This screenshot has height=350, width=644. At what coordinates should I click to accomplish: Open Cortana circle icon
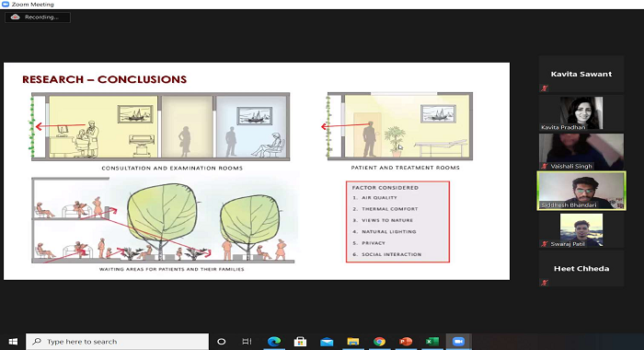(x=222, y=342)
